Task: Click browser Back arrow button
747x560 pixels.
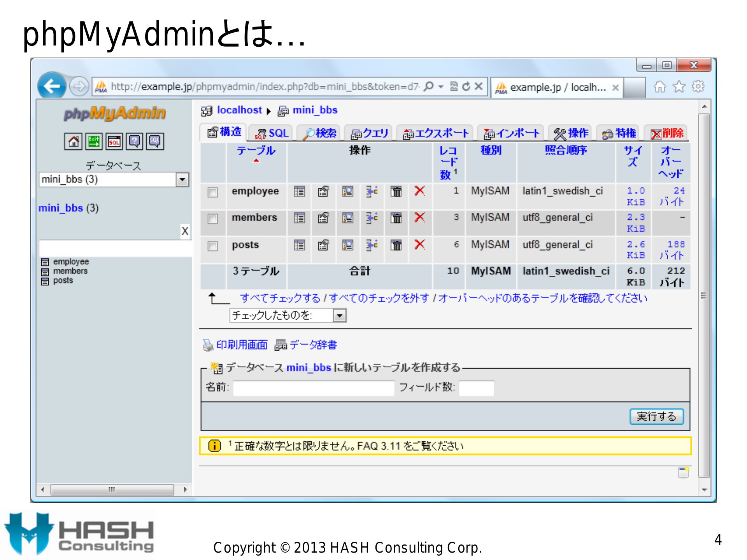Action: pyautogui.click(x=52, y=86)
